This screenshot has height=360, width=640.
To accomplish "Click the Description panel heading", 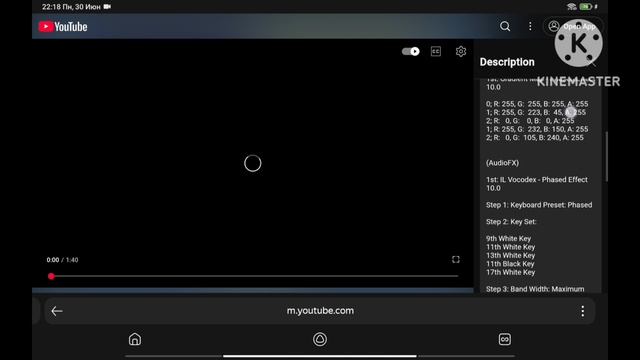I will tap(507, 62).
